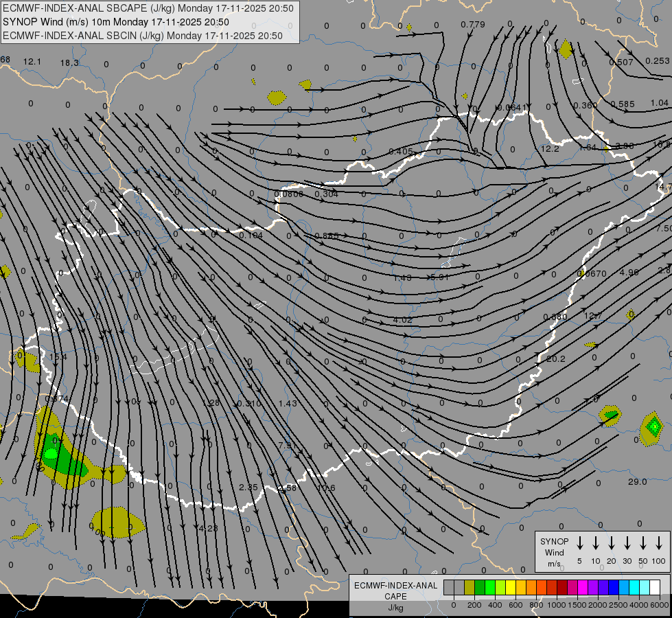
Task: Pick the pure blue swatch before 2500
Action: click(613, 588)
